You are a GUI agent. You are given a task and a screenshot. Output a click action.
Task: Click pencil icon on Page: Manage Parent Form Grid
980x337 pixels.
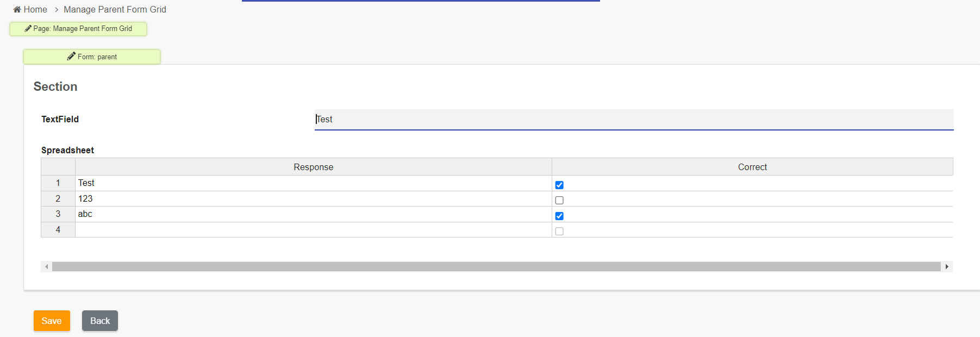[28, 29]
